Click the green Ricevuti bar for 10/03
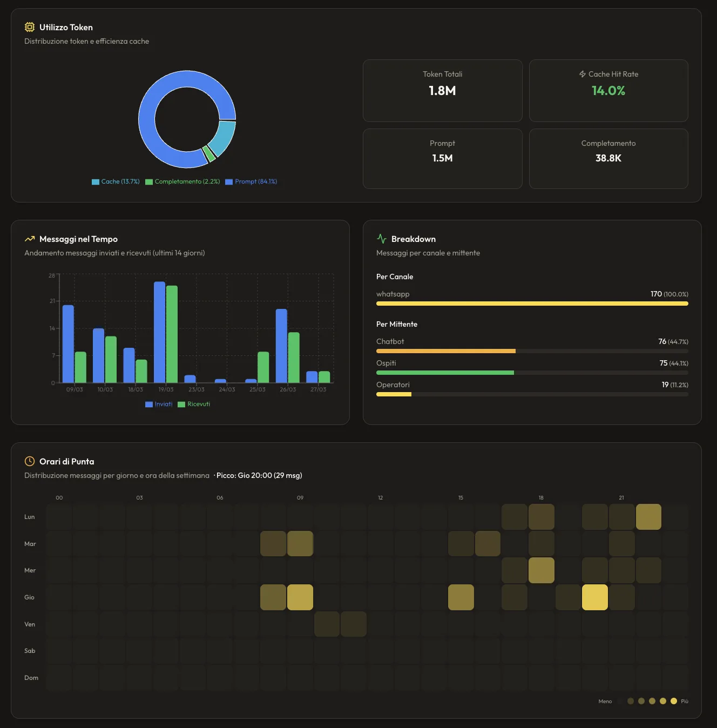The height and width of the screenshot is (728, 717). click(111, 360)
